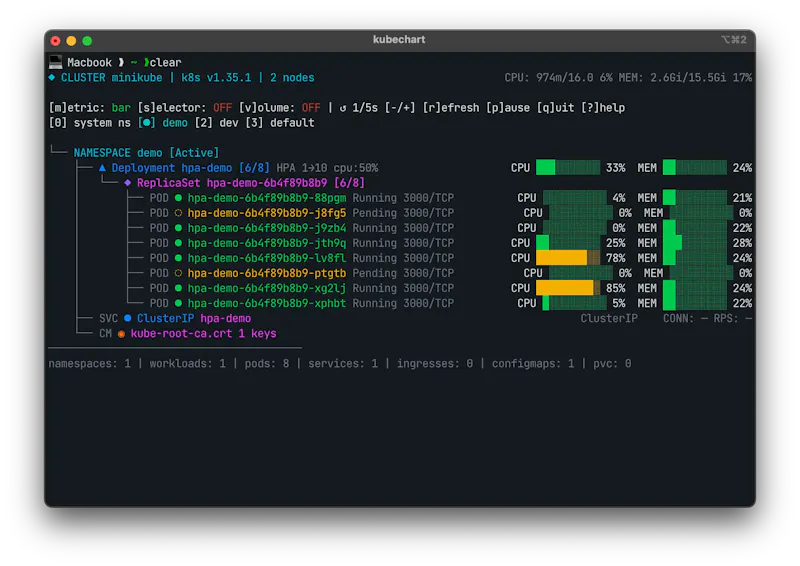Click CPU bar showing 25% for jth9q
Image resolution: width=800 pixels, height=566 pixels.
pyautogui.click(x=568, y=243)
